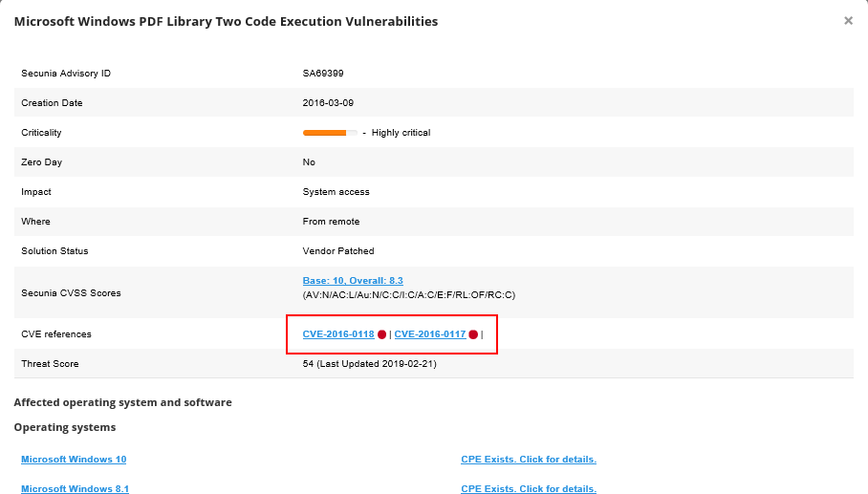Image resolution: width=868 pixels, height=494 pixels.
Task: Click the Threat Score value 54
Action: 309,364
